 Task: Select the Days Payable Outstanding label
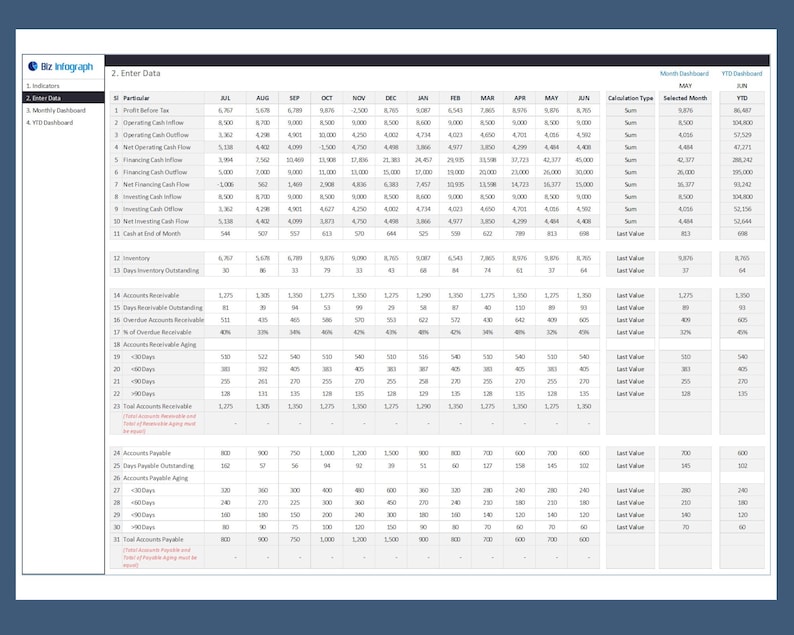click(158, 465)
